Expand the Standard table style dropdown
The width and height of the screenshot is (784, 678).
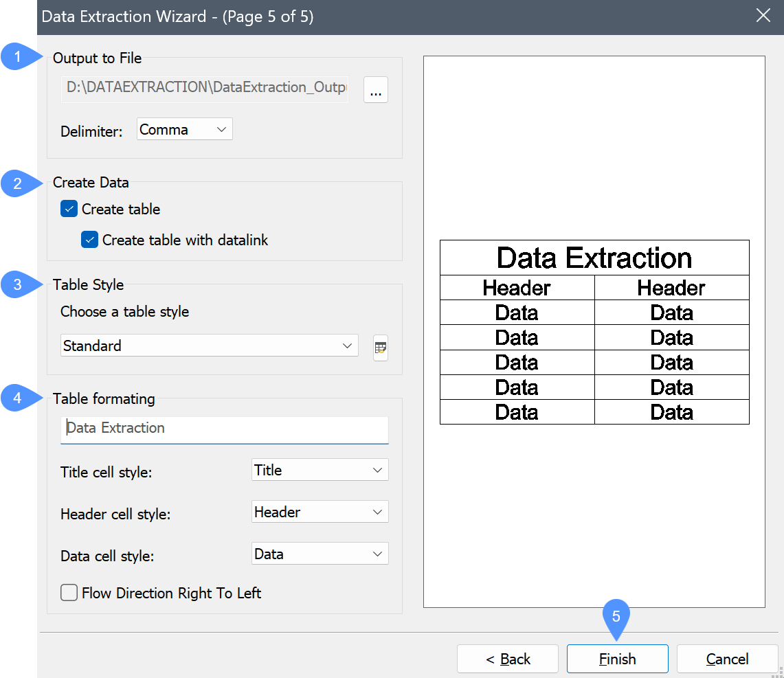coord(209,346)
